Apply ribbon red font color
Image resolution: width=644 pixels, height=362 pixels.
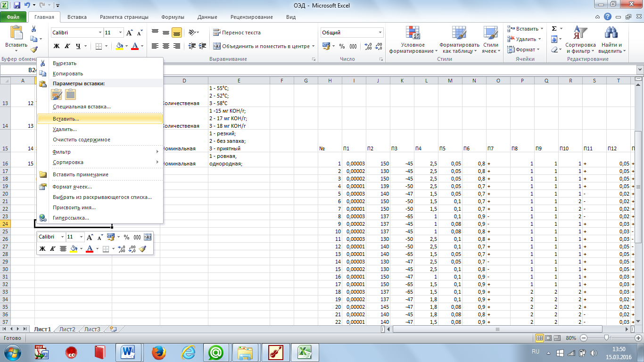tap(136, 46)
